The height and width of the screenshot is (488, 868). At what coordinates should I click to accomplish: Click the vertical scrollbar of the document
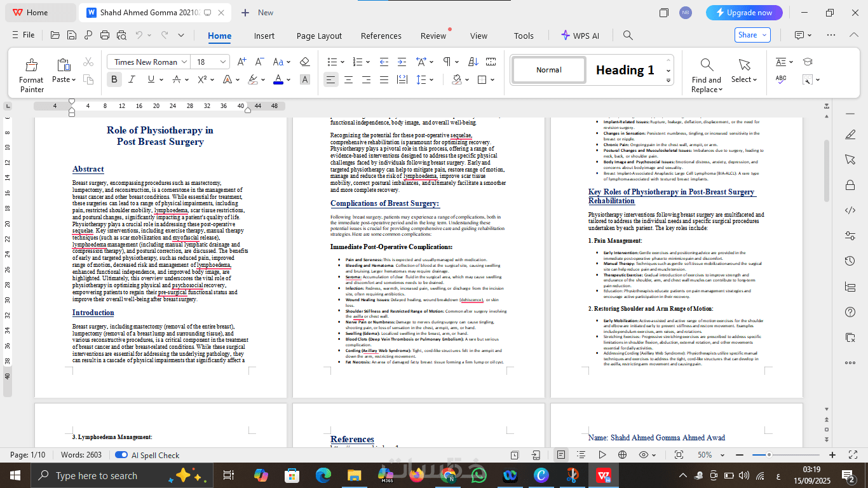tap(826, 172)
